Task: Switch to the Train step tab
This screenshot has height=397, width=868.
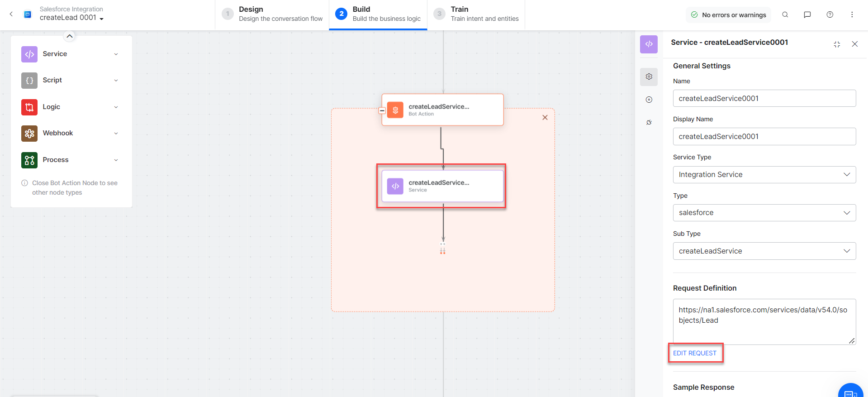Action: point(476,14)
